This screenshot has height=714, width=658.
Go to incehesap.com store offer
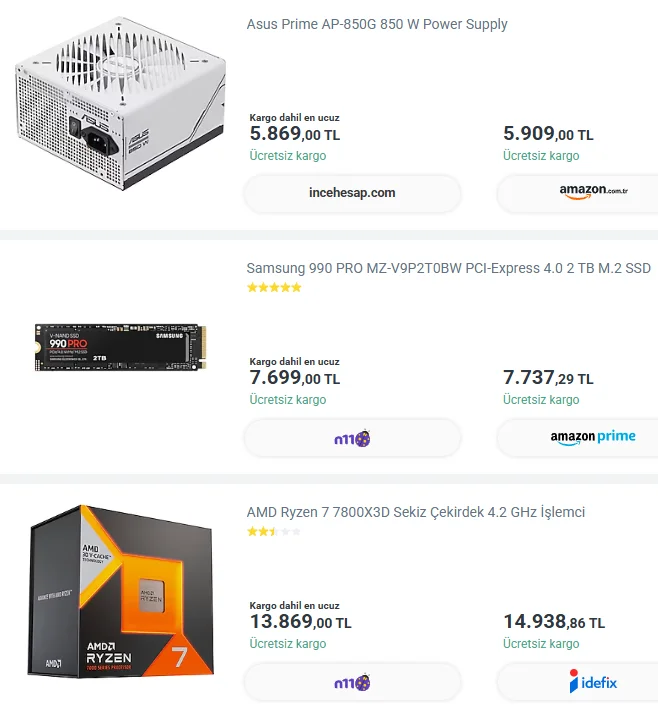[x=352, y=193]
